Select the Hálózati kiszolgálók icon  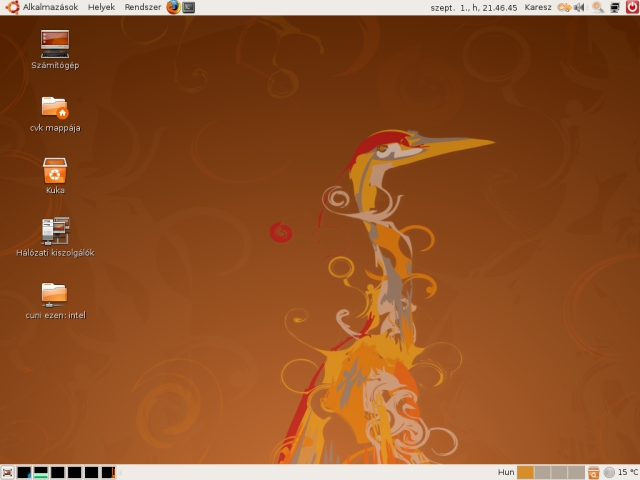pyautogui.click(x=55, y=237)
